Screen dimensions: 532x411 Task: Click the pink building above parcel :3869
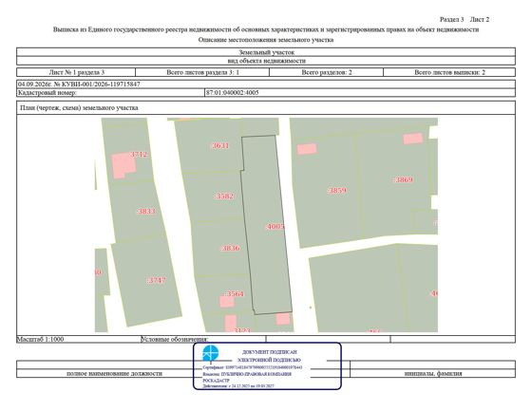413,139
